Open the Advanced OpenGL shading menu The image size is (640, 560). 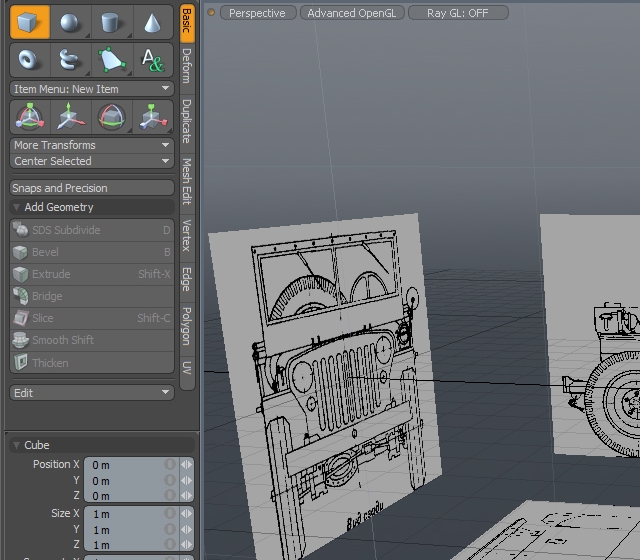coord(352,13)
